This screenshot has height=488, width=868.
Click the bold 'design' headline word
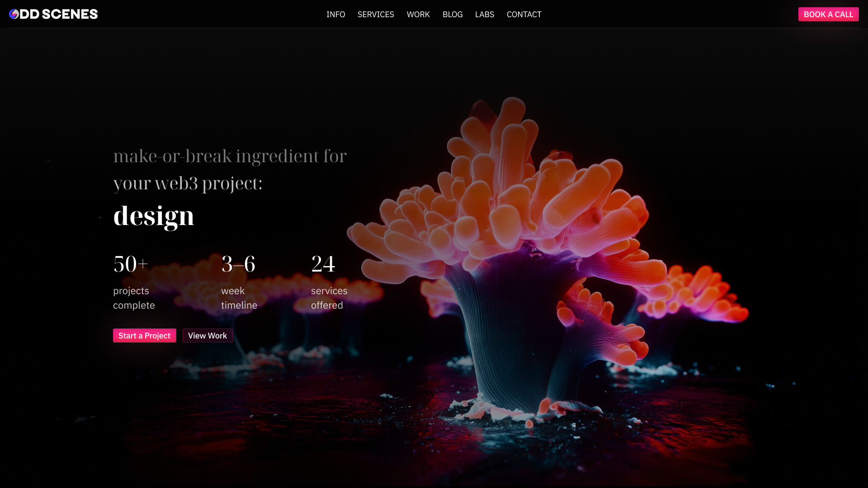[154, 216]
